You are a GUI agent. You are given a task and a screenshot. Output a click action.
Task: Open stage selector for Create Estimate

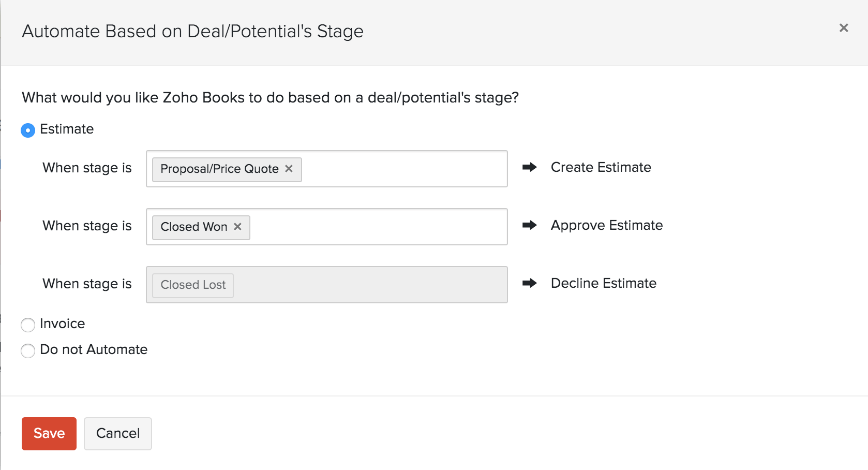[403, 169]
